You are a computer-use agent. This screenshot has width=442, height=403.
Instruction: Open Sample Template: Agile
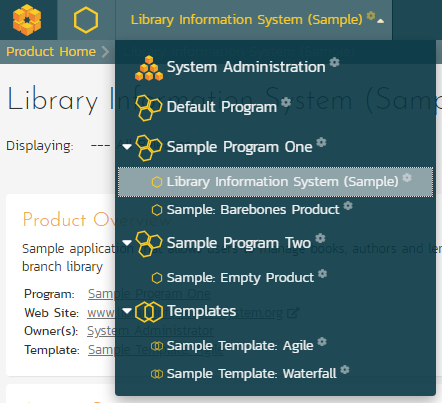(x=240, y=346)
